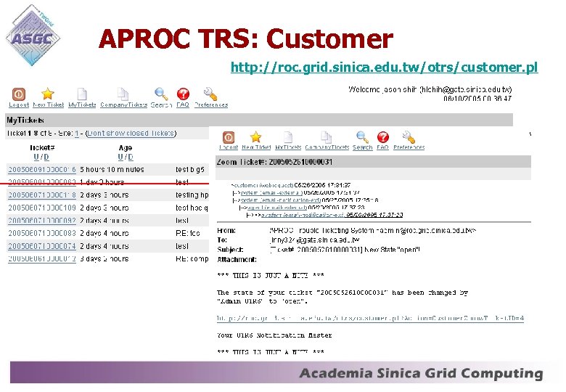Open ticket number ending 109
The width and height of the screenshot is (566, 392).
pyautogui.click(x=42, y=208)
